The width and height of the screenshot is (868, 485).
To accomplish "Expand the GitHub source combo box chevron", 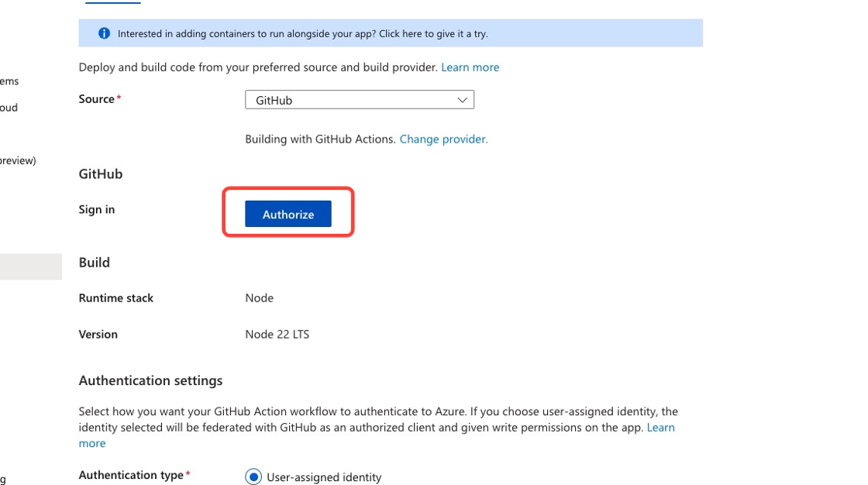I will coord(462,99).
